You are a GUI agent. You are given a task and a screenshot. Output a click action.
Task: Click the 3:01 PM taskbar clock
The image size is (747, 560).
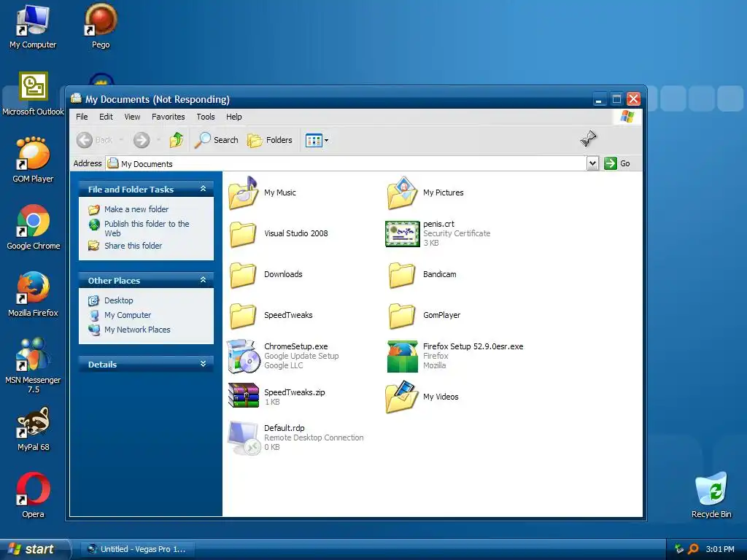point(720,549)
